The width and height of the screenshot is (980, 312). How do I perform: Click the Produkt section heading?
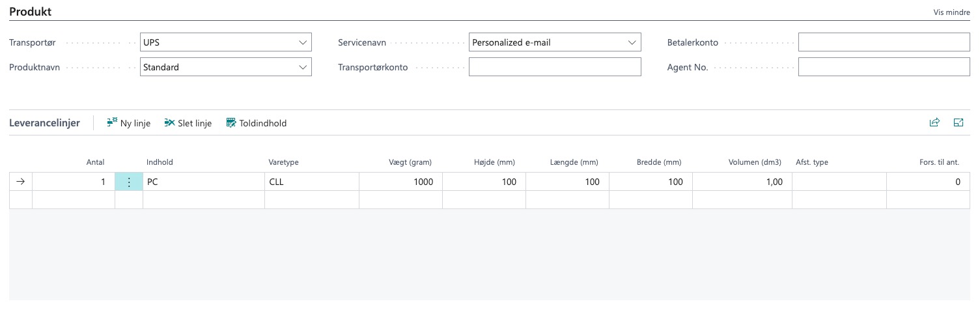click(30, 12)
